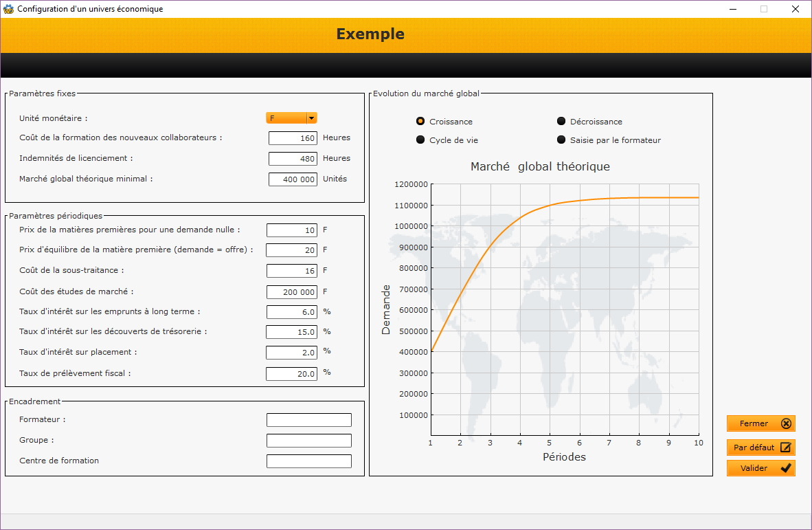Click the 'Périodes' axis label

point(565,457)
